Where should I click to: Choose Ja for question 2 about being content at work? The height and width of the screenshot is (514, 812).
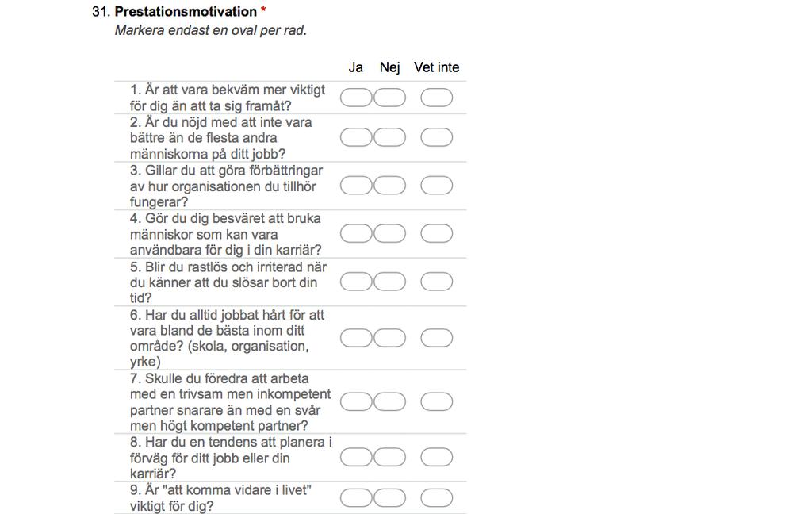click(x=356, y=137)
